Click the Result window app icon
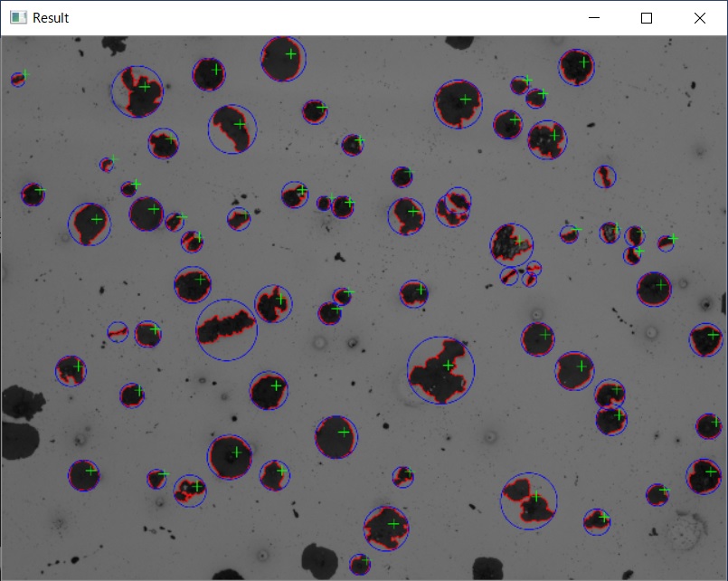728x581 pixels. (x=18, y=18)
